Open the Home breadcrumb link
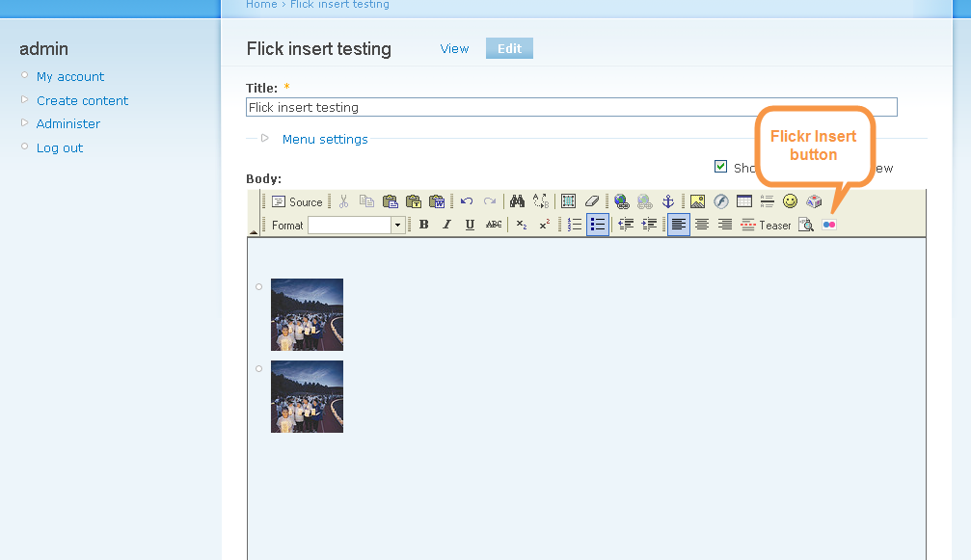This screenshot has height=560, width=971. click(260, 5)
